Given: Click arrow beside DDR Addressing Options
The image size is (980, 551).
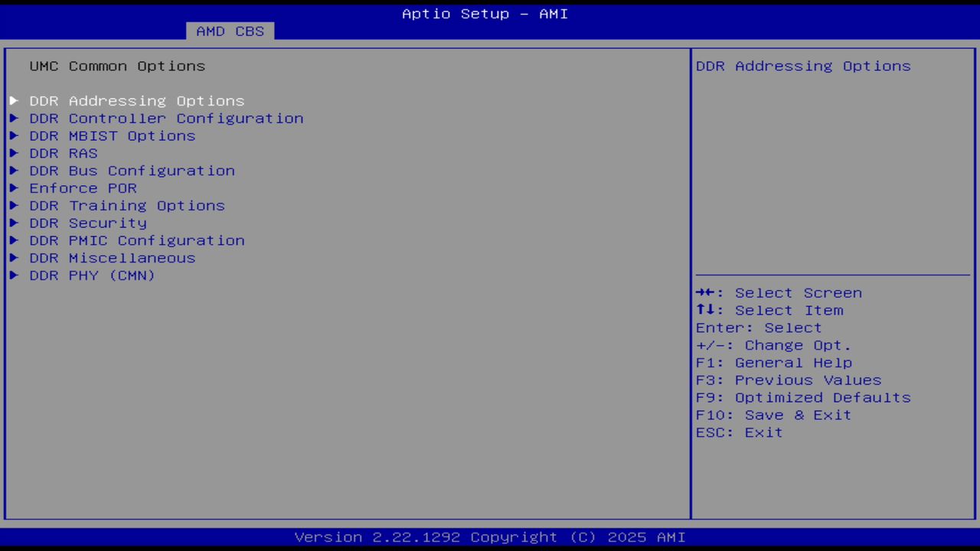Looking at the screenshot, I should [14, 101].
